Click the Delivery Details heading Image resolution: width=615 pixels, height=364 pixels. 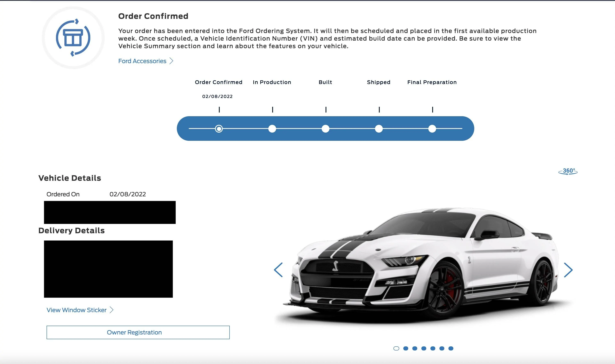[71, 231]
